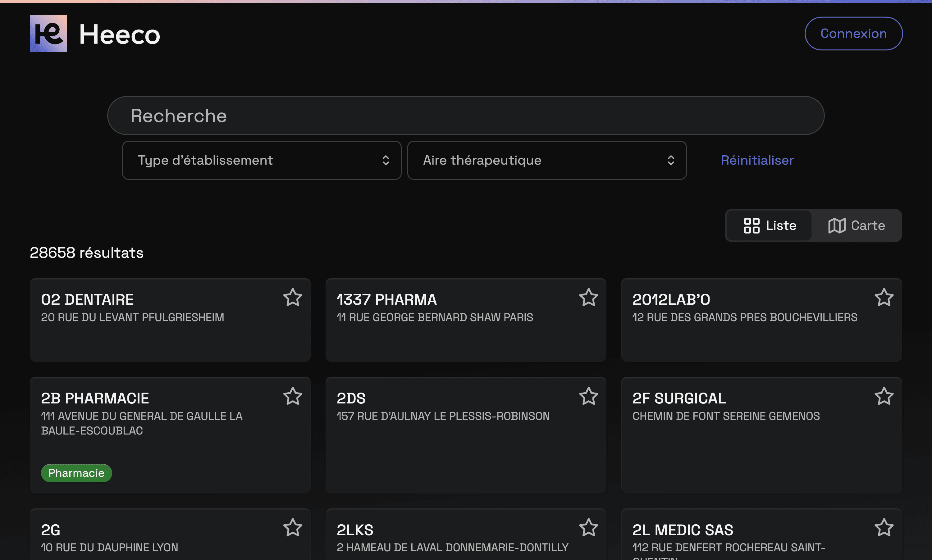This screenshot has width=932, height=560.
Task: Open the 2012LAB'O card title
Action: coord(671,300)
